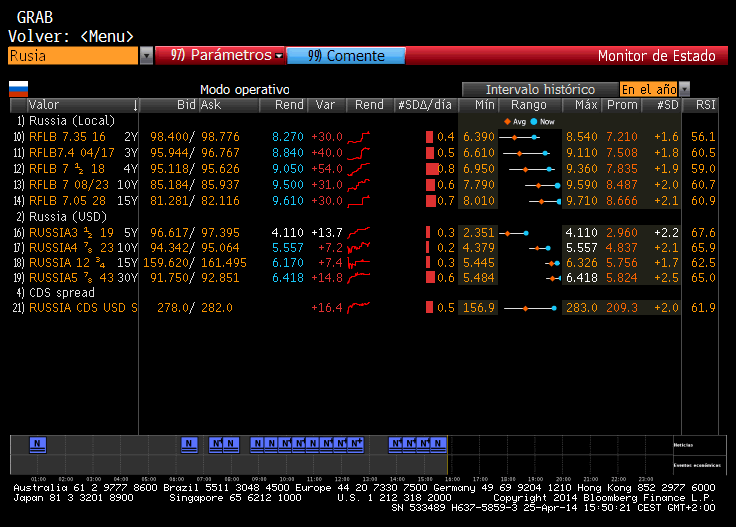
Task: Expand the 97) Parámetros dropdown
Action: pyautogui.click(x=279, y=56)
